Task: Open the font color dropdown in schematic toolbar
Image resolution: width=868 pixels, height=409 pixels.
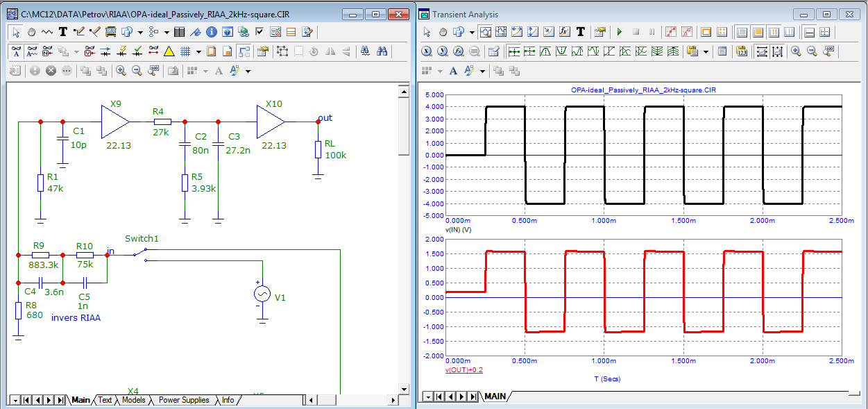Action: 248,70
